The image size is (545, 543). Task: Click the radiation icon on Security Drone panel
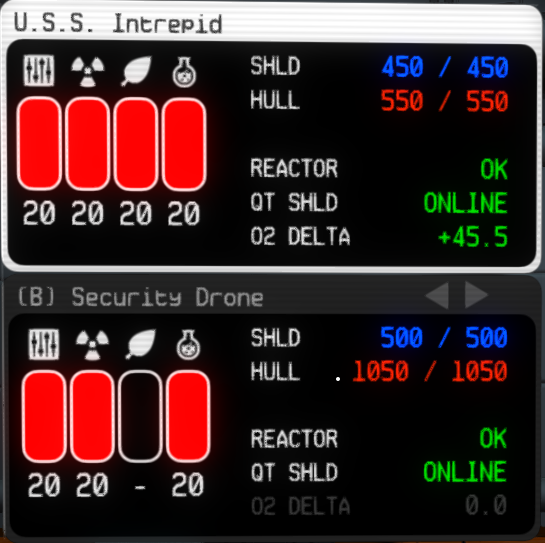tap(92, 345)
